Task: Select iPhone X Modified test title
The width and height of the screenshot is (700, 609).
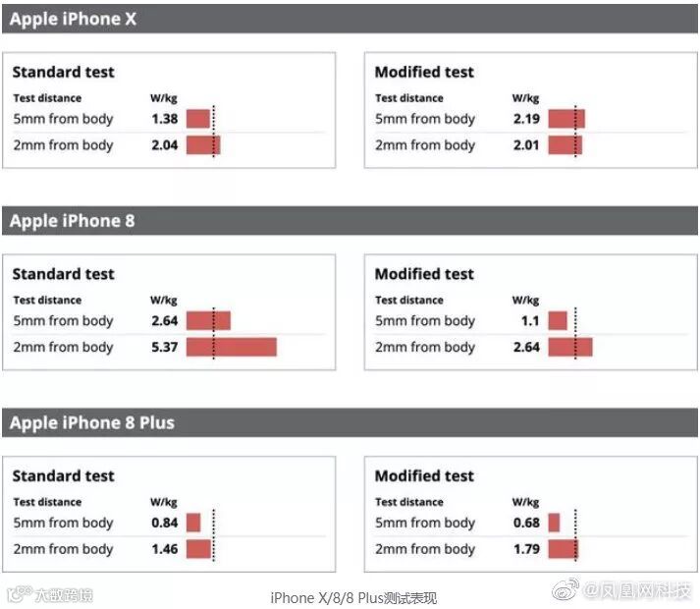Action: point(424,72)
